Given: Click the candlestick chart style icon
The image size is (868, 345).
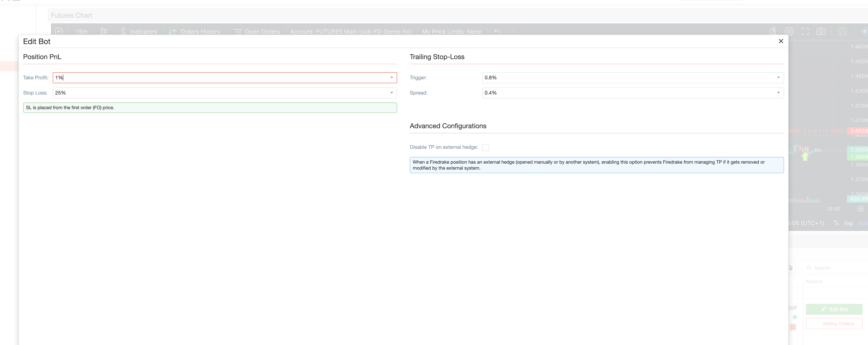Looking at the screenshot, I should tap(103, 31).
